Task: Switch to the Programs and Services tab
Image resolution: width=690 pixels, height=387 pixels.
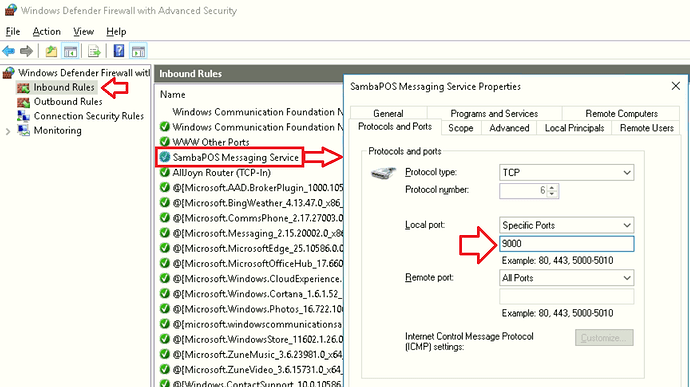Action: [494, 114]
